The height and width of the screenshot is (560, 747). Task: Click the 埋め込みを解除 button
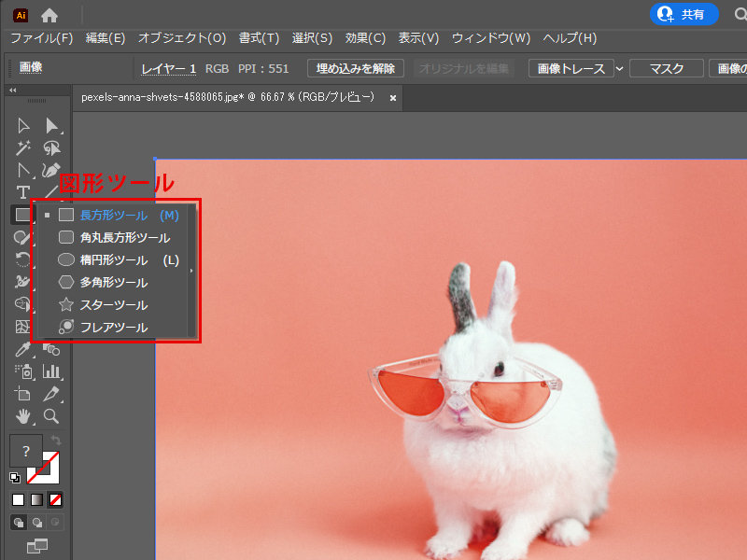coord(355,69)
